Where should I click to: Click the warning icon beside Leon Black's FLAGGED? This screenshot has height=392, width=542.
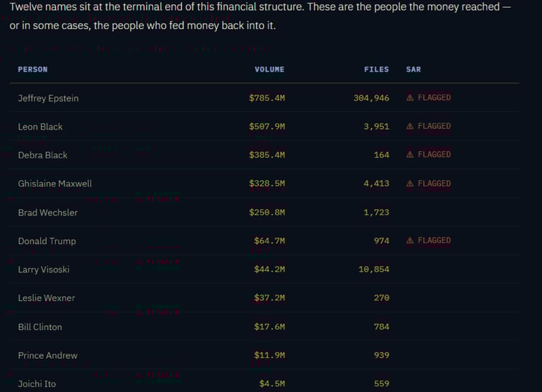tap(410, 126)
